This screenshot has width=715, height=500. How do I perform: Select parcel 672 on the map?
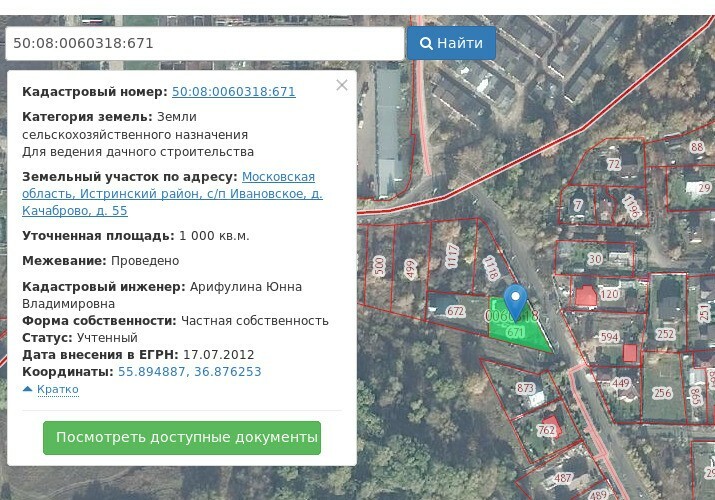455,311
